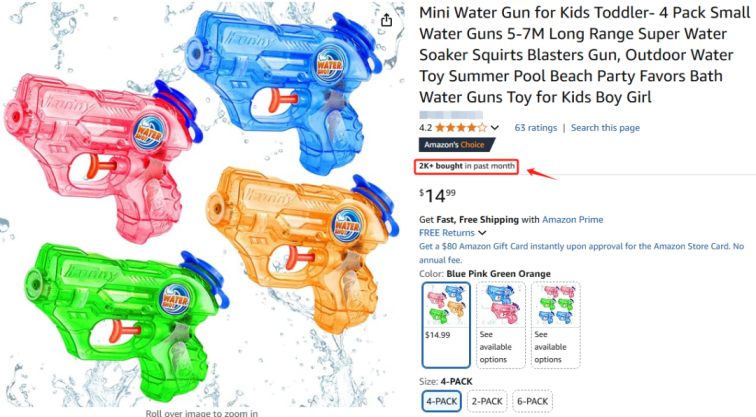Select the 4-PACK size option
The width and height of the screenshot is (756, 417).
(x=442, y=401)
